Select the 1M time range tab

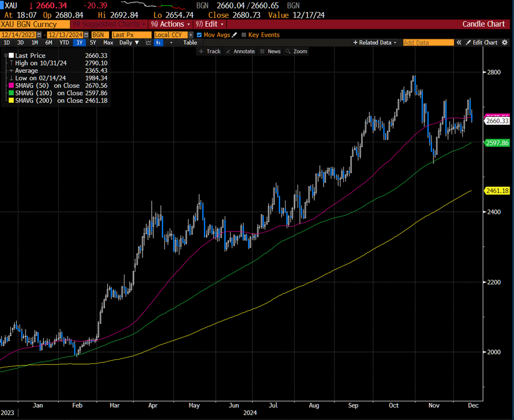[x=34, y=42]
